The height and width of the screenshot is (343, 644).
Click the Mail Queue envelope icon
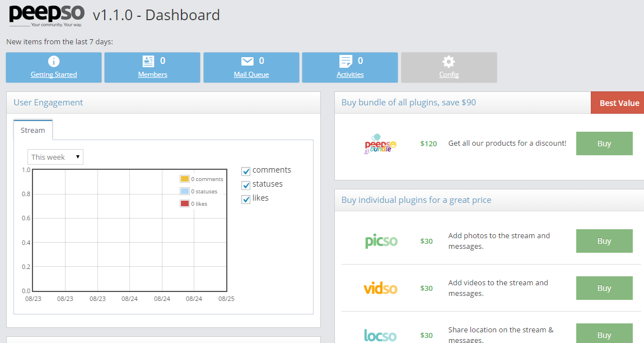[247, 61]
